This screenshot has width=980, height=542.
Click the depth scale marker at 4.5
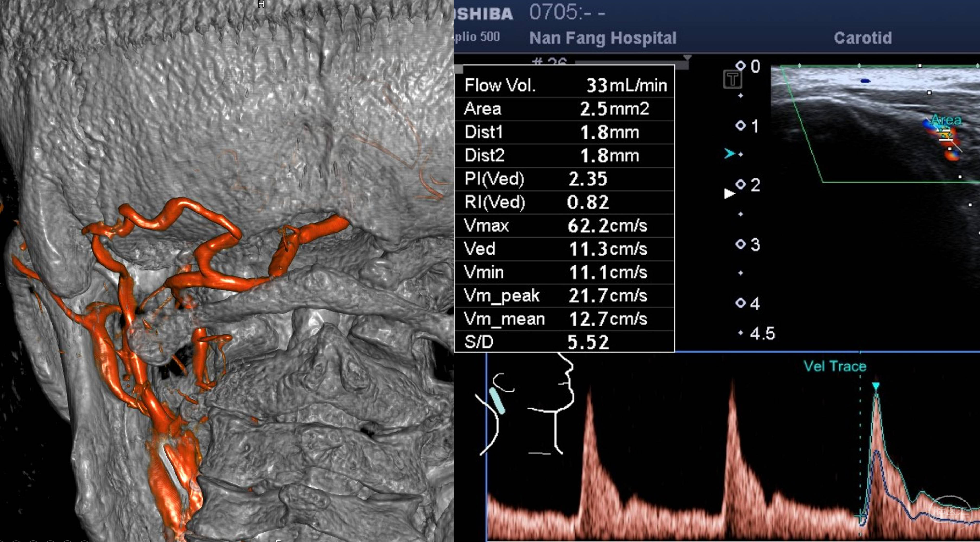pyautogui.click(x=740, y=333)
